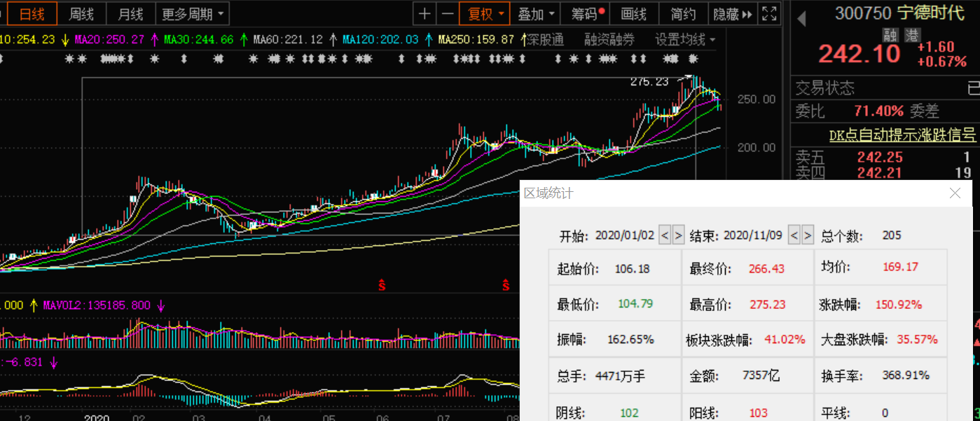Toggle the fullscreen expand icon
The width and height of the screenshot is (980, 421).
pos(769,14)
